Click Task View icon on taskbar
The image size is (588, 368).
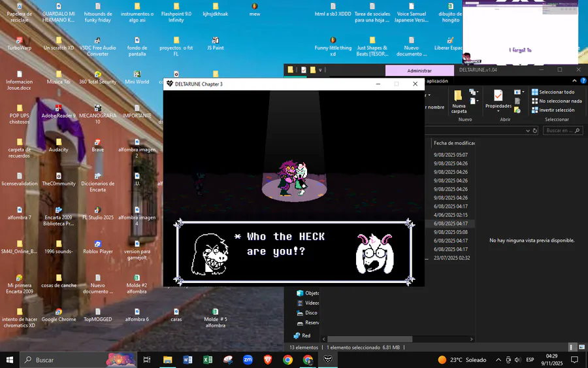point(147,360)
